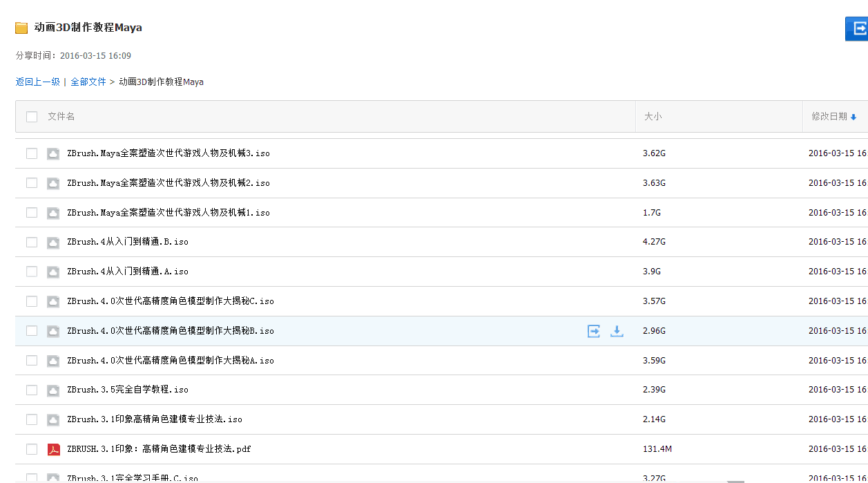The width and height of the screenshot is (868, 483).
Task: Open file ZBrush.4从入门到精通.B.iso
Action: coord(128,242)
